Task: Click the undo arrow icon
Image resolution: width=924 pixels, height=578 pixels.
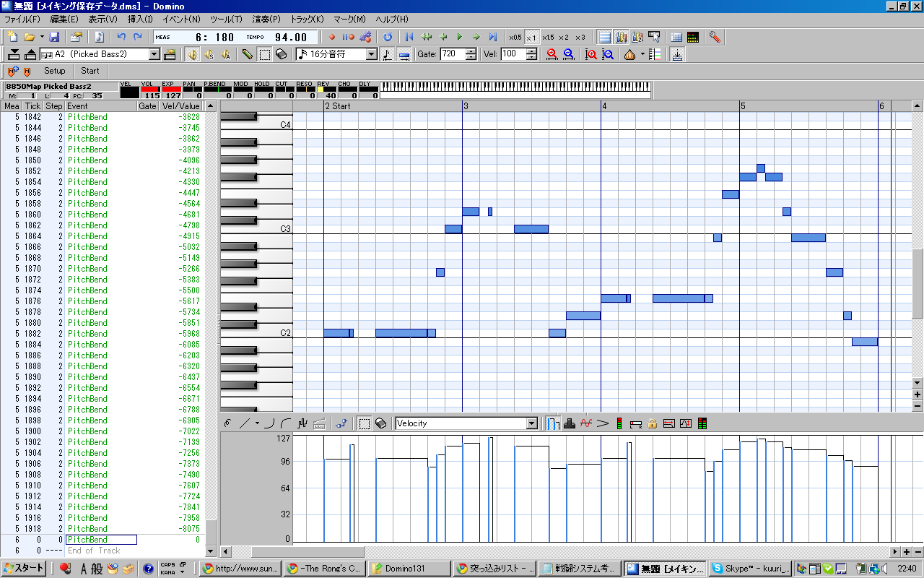Action: (121, 37)
